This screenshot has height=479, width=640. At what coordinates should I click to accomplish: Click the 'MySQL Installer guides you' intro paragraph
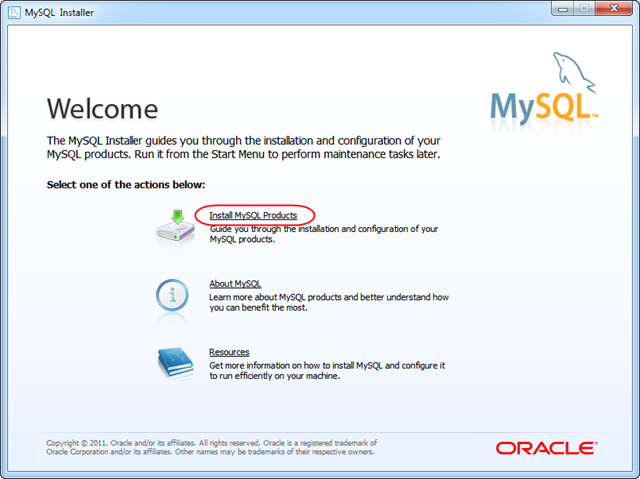(244, 147)
